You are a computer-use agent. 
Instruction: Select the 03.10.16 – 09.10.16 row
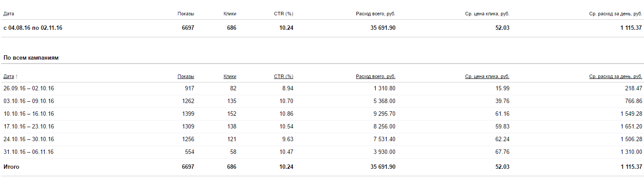click(x=322, y=101)
